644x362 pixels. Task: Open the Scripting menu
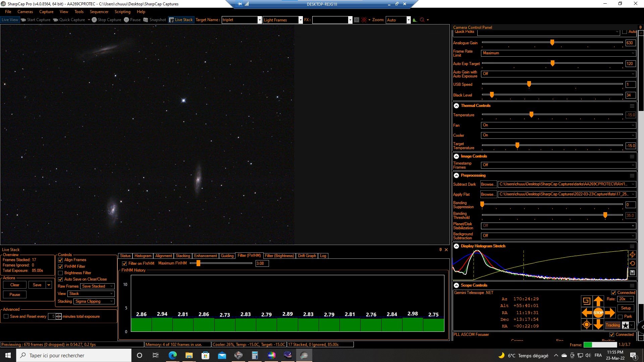[x=122, y=12]
